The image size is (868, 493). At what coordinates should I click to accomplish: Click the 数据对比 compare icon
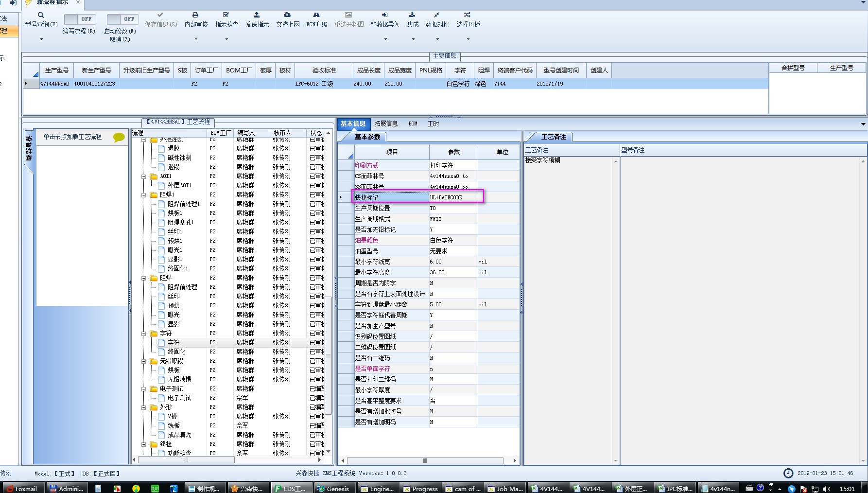[x=437, y=15]
